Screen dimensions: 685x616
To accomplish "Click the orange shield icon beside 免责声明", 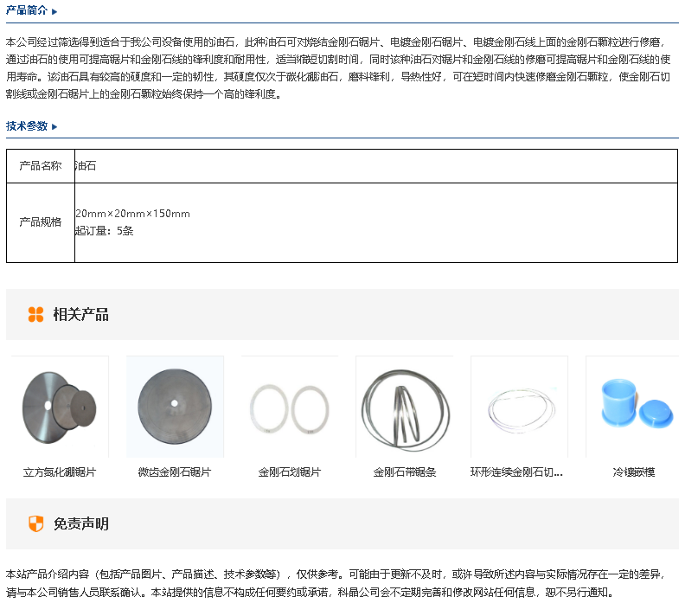I will click(x=35, y=523).
